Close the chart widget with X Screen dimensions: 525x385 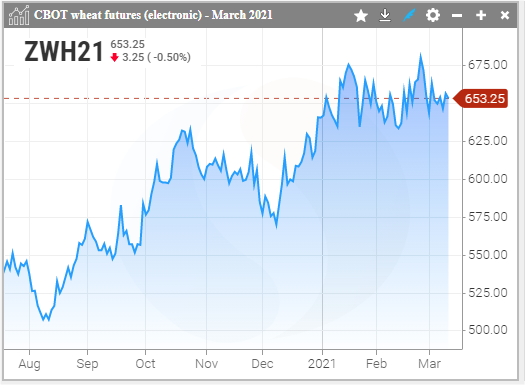coord(505,15)
